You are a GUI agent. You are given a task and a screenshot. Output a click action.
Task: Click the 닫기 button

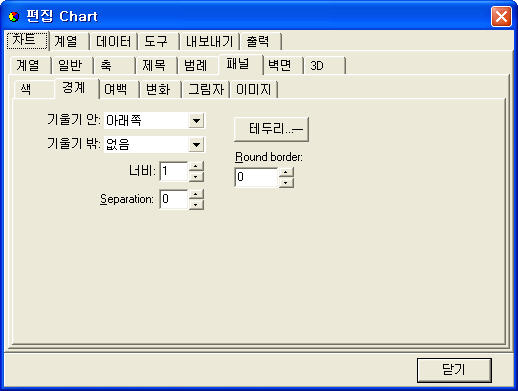(454, 370)
